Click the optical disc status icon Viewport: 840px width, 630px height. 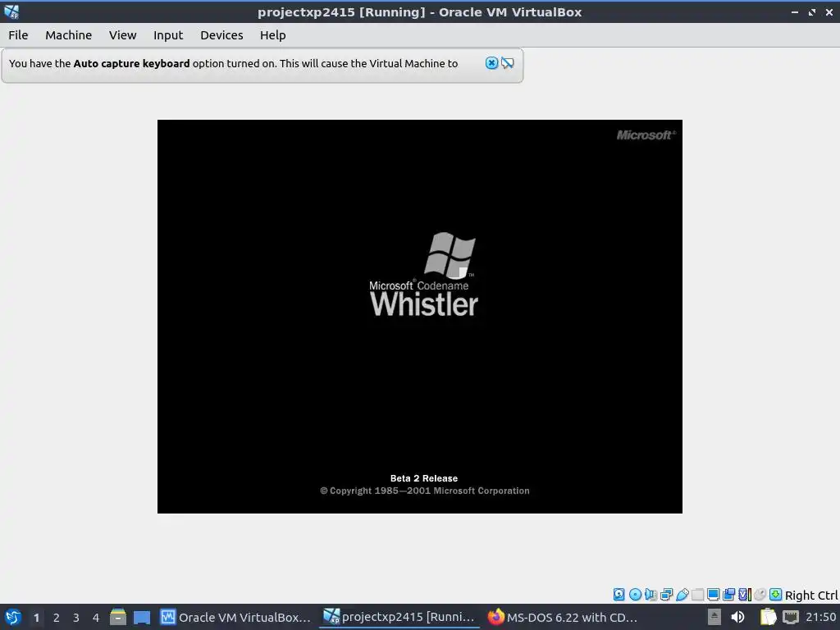pos(635,594)
